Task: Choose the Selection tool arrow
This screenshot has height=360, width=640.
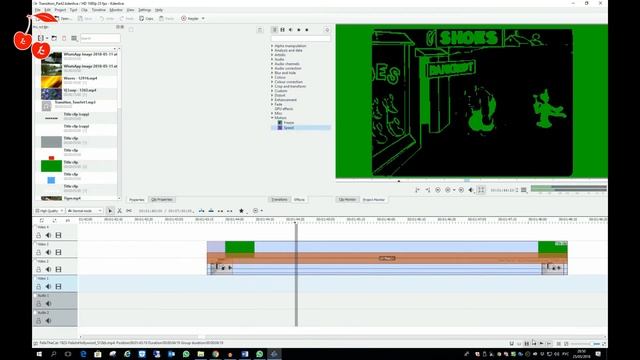Action: coord(110,211)
